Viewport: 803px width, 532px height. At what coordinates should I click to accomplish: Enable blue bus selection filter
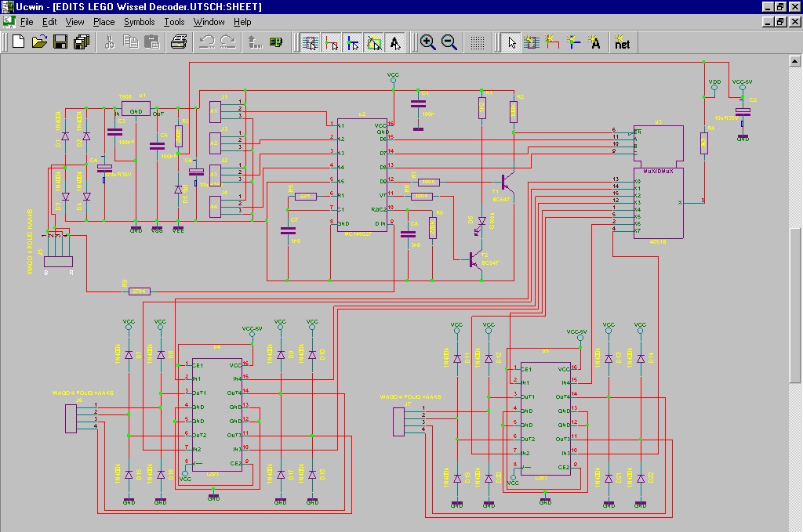coord(352,43)
